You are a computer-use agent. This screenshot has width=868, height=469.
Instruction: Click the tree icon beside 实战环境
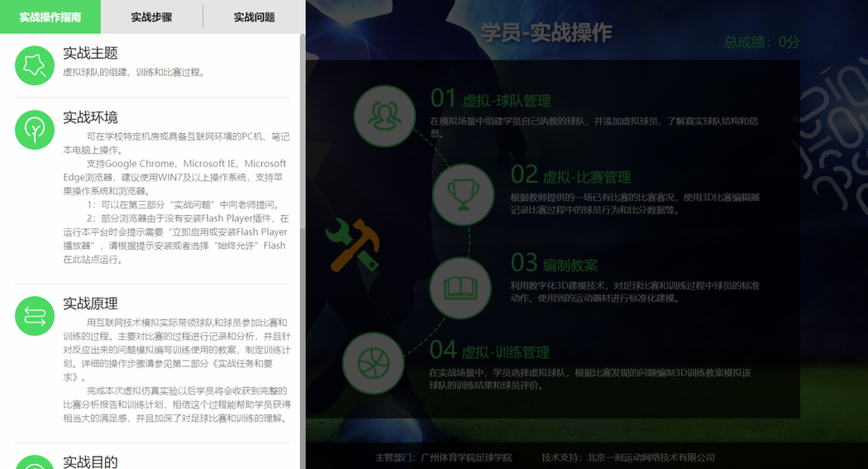[x=35, y=130]
